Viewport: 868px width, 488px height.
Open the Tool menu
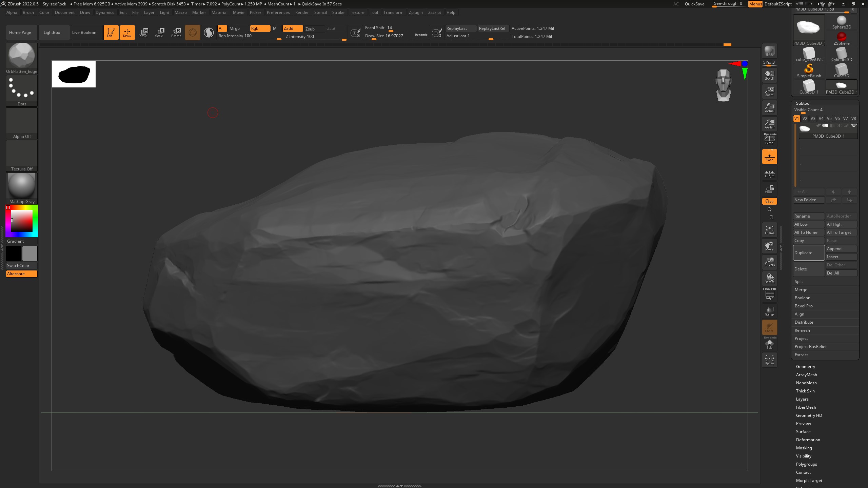click(x=374, y=13)
